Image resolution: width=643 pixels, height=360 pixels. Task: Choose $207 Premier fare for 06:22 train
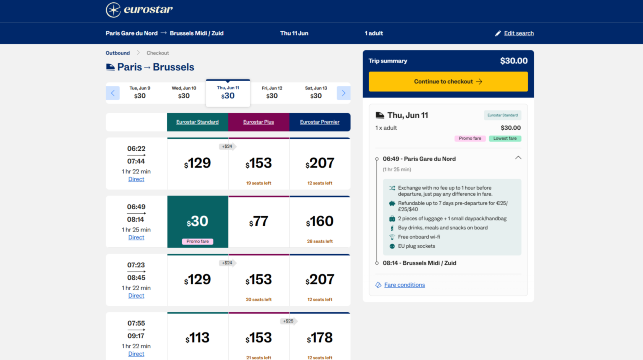click(320, 163)
